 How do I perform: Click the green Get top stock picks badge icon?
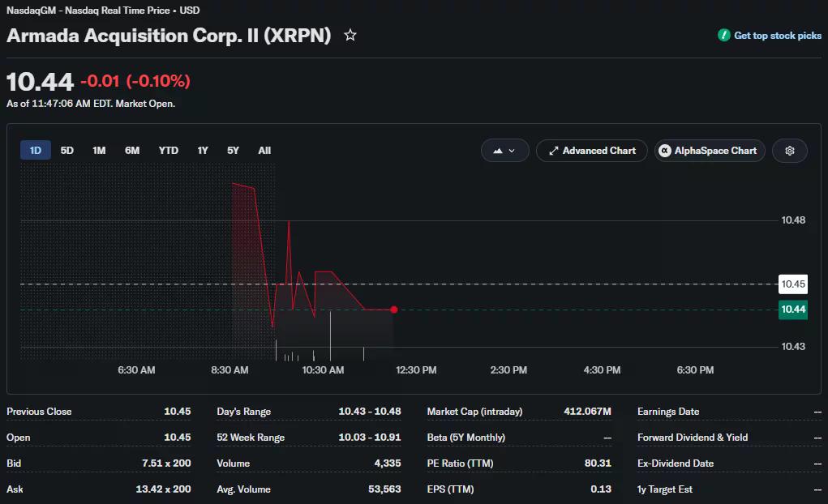pos(723,36)
